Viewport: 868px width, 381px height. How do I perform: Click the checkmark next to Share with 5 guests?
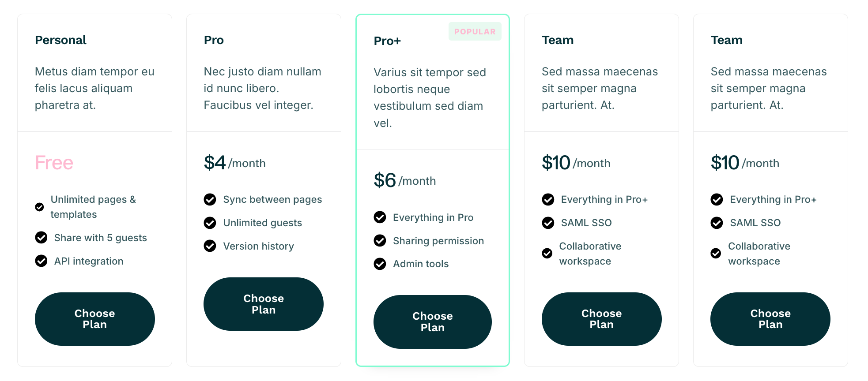(41, 238)
